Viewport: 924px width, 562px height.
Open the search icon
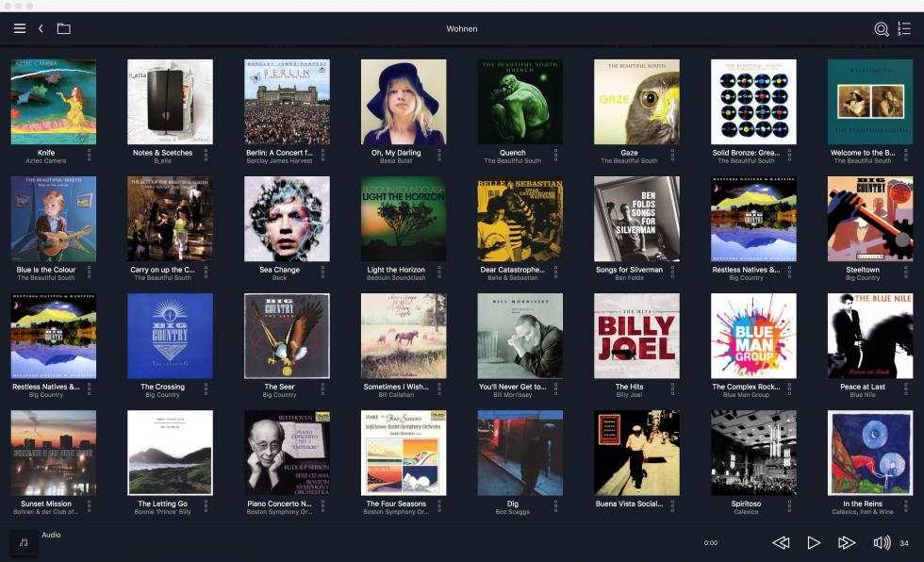881,29
